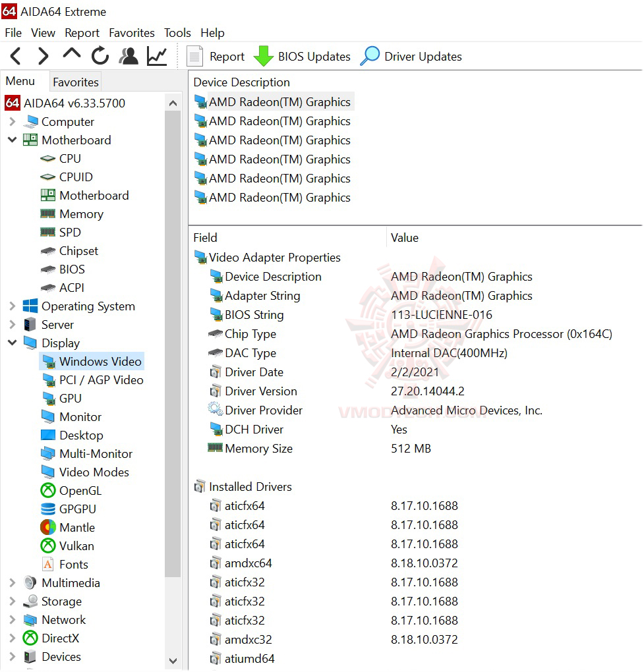Select the GPGPU tree item
The width and height of the screenshot is (644, 672).
[68, 509]
